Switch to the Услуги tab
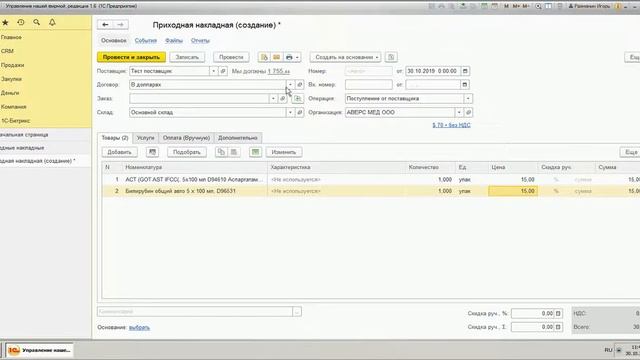This screenshot has height=360, width=640. click(145, 138)
